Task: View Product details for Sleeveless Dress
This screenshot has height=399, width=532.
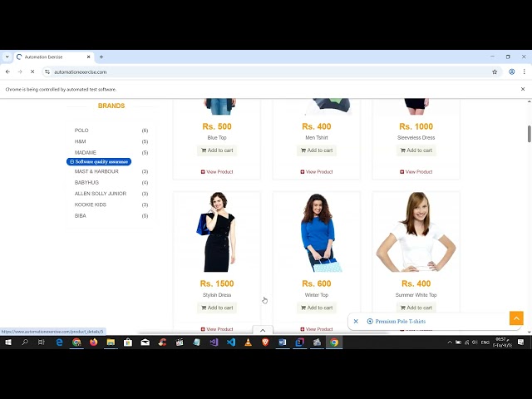Action: click(x=416, y=172)
